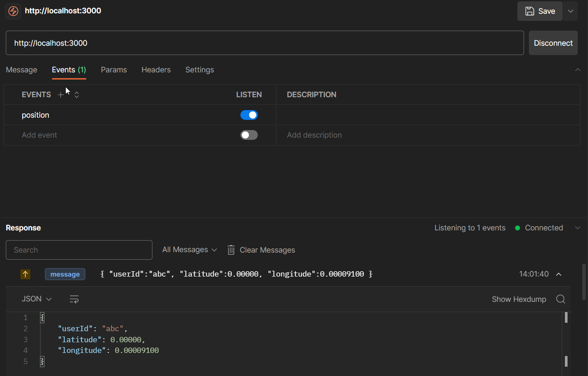The height and width of the screenshot is (376, 588).
Task: Collapse the request panel with the chevron
Action: pos(578,70)
